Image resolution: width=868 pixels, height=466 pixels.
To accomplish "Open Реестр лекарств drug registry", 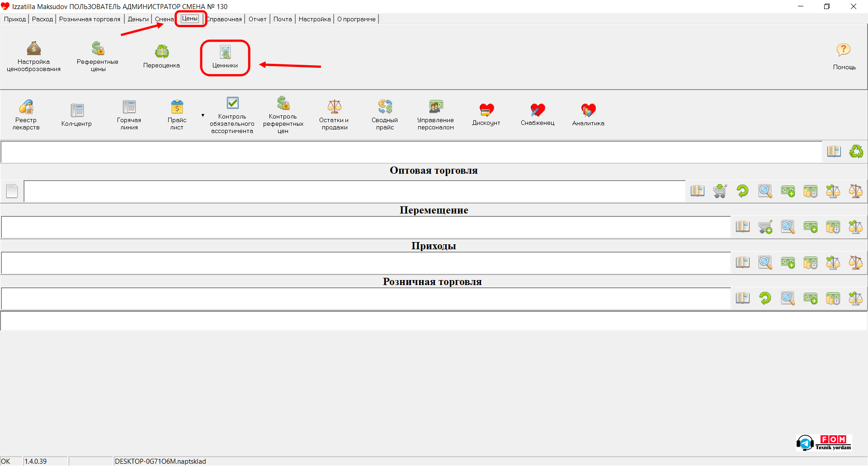I will (26, 115).
